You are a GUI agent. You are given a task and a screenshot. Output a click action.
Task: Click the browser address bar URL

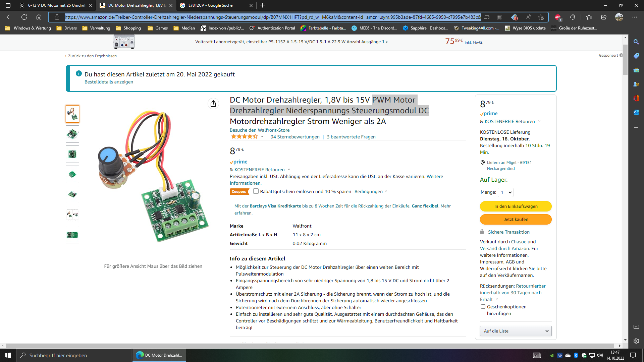pos(273,17)
